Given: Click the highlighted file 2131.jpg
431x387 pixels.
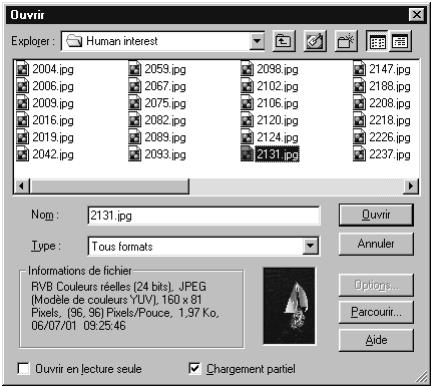Looking at the screenshot, I should [270, 154].
